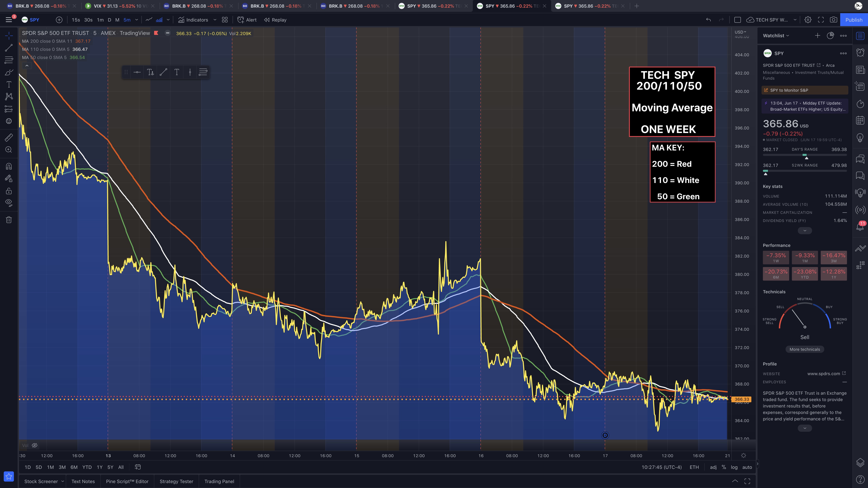Open chart settings gear icon

click(808, 20)
